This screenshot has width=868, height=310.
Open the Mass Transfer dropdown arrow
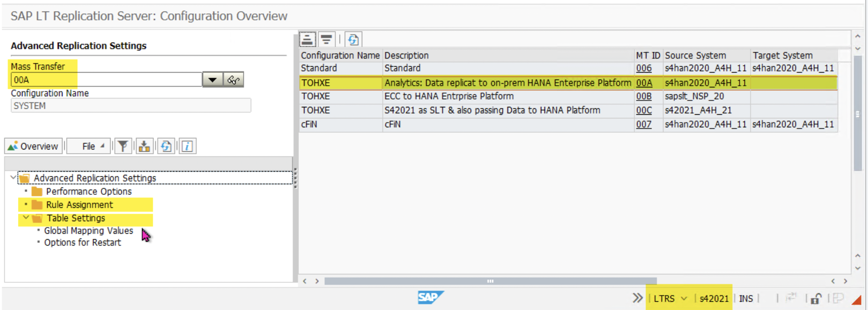pyautogui.click(x=212, y=80)
